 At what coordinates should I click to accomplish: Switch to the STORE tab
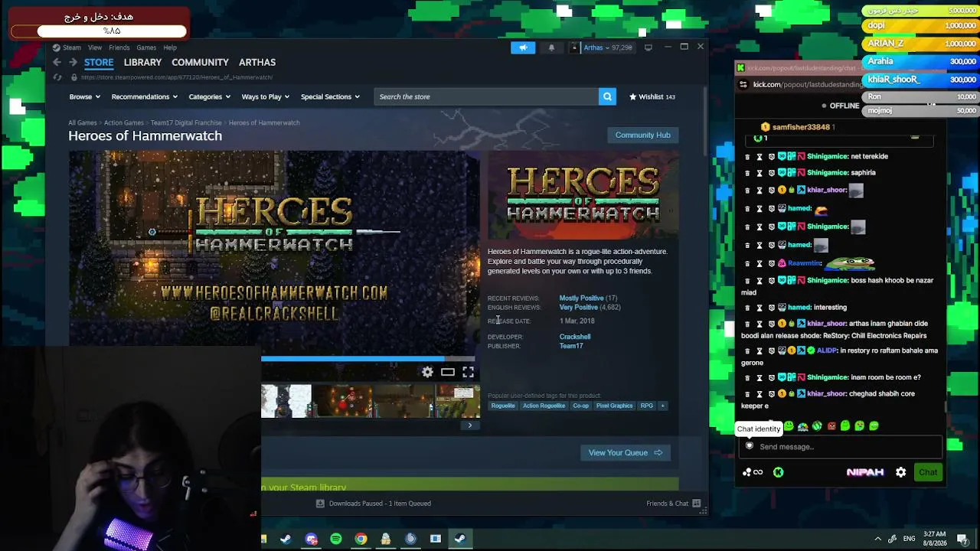click(x=99, y=62)
